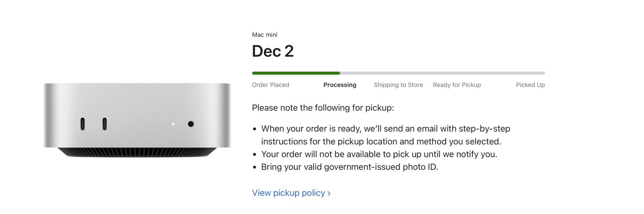Open the View pickup policy link
The height and width of the screenshot is (214, 644).
click(288, 193)
